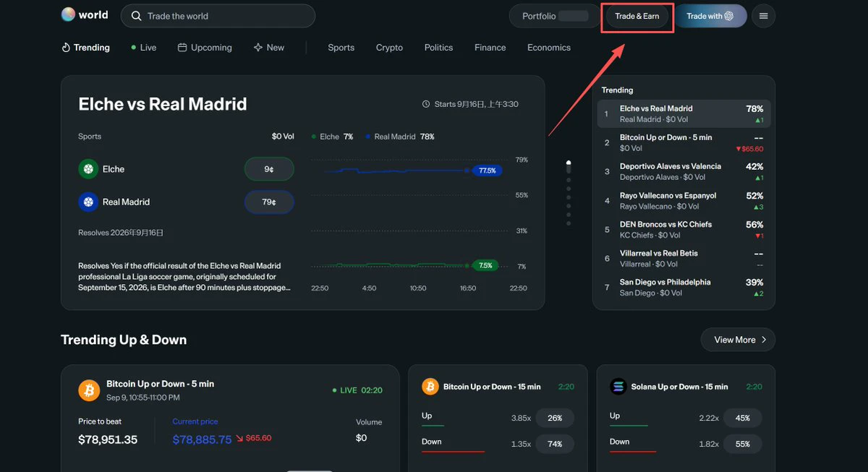This screenshot has height=472, width=868.
Task: Open Bitcoin Up or Down - 5 min card title
Action: click(160, 384)
